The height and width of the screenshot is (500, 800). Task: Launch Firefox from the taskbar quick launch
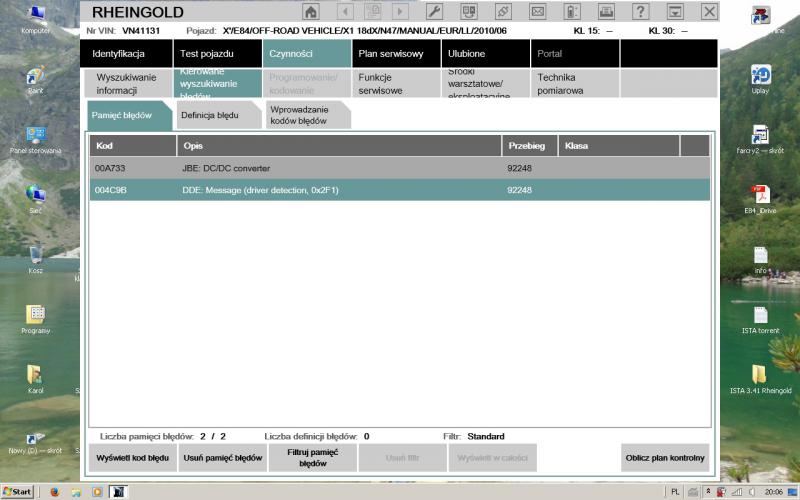(x=55, y=492)
